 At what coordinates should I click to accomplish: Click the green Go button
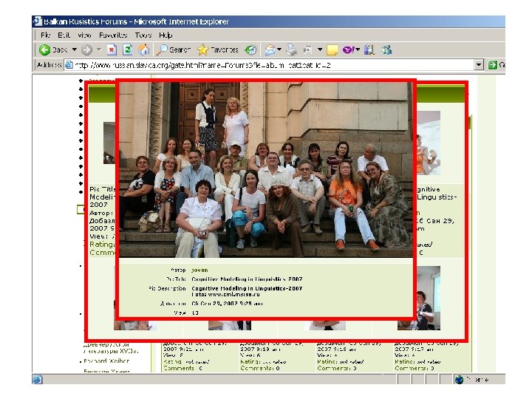(x=496, y=65)
